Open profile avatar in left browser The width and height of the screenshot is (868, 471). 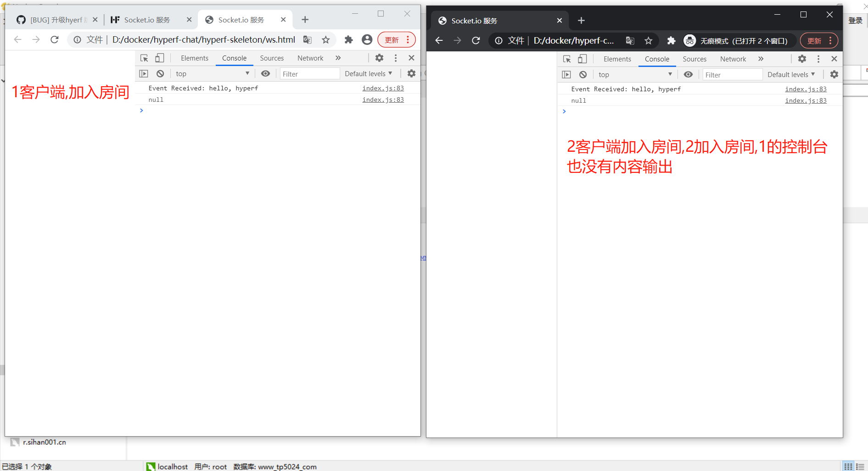point(367,40)
